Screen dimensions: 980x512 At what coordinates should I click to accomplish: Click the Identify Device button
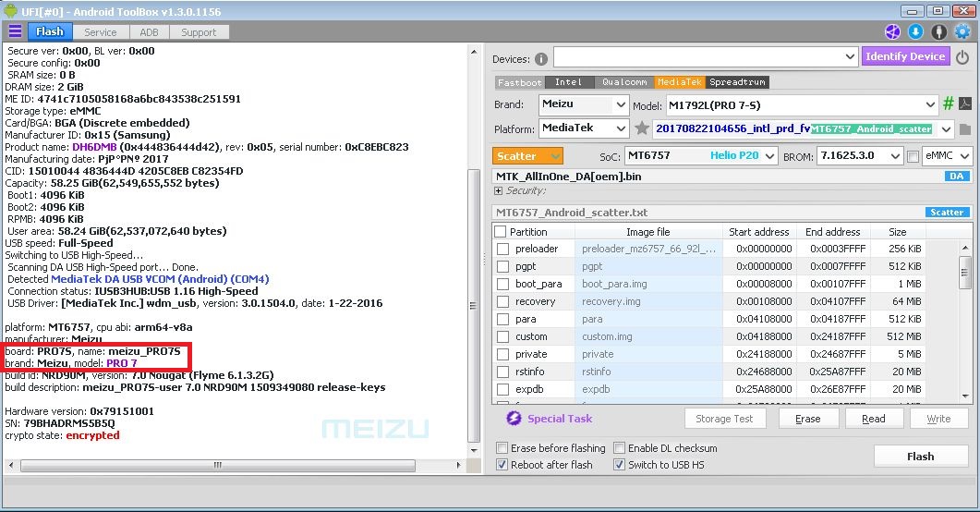pos(905,56)
